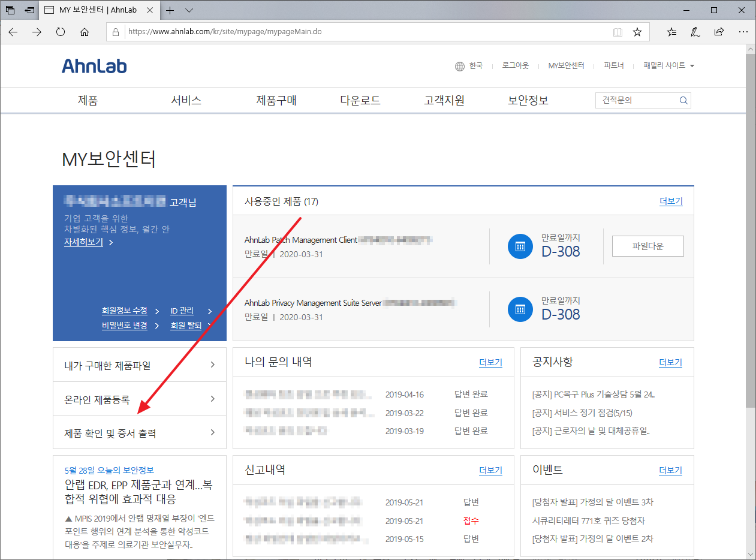Expand the 패밀리 사이트 dropdown
The height and width of the screenshot is (560, 756).
coord(669,66)
